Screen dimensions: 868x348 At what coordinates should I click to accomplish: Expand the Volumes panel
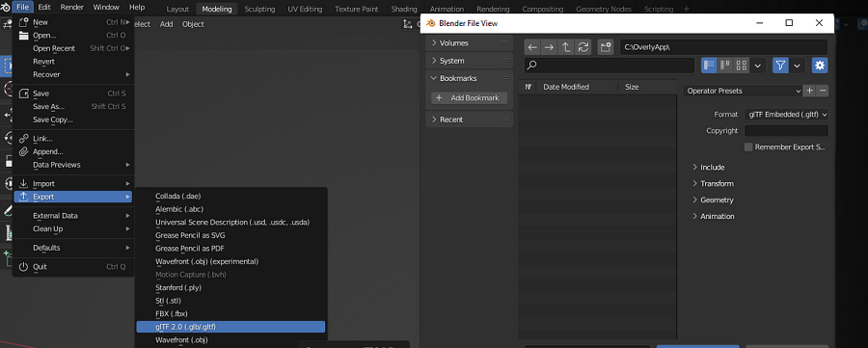[469, 43]
